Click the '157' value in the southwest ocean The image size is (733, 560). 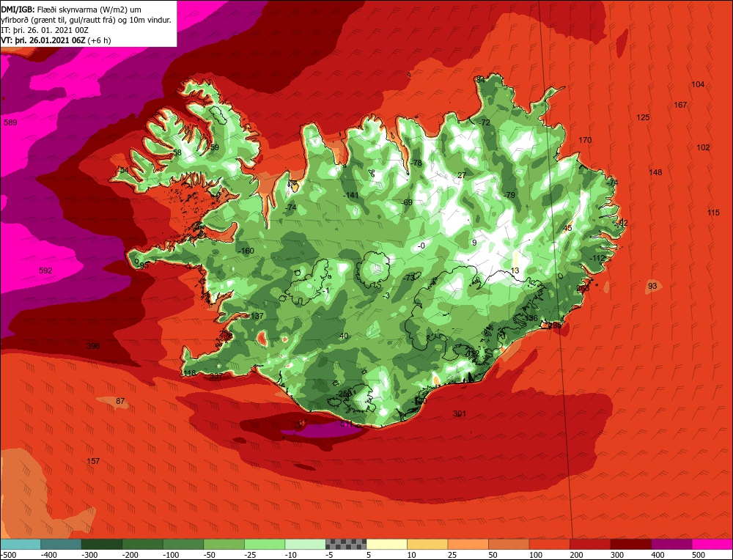coord(93,461)
